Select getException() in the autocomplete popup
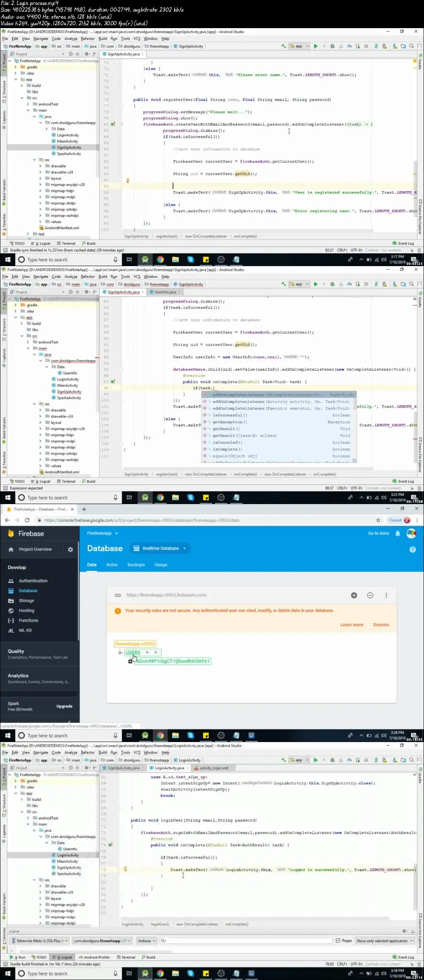The image size is (424, 980). pyautogui.click(x=279, y=422)
